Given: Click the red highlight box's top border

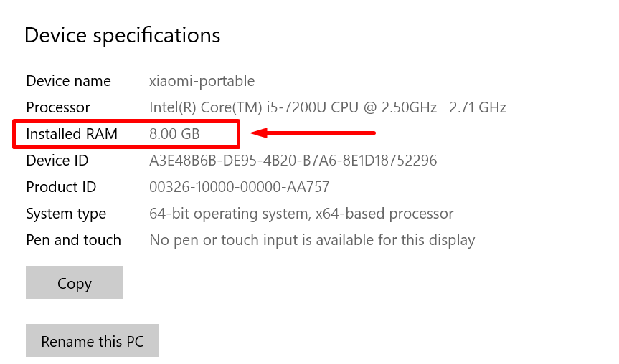Looking at the screenshot, I should click(126, 122).
